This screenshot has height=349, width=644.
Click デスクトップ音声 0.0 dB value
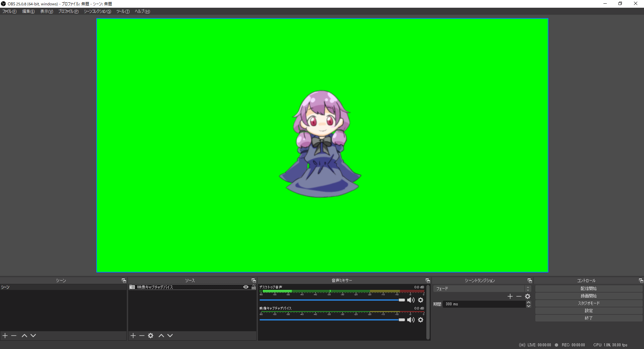click(419, 287)
